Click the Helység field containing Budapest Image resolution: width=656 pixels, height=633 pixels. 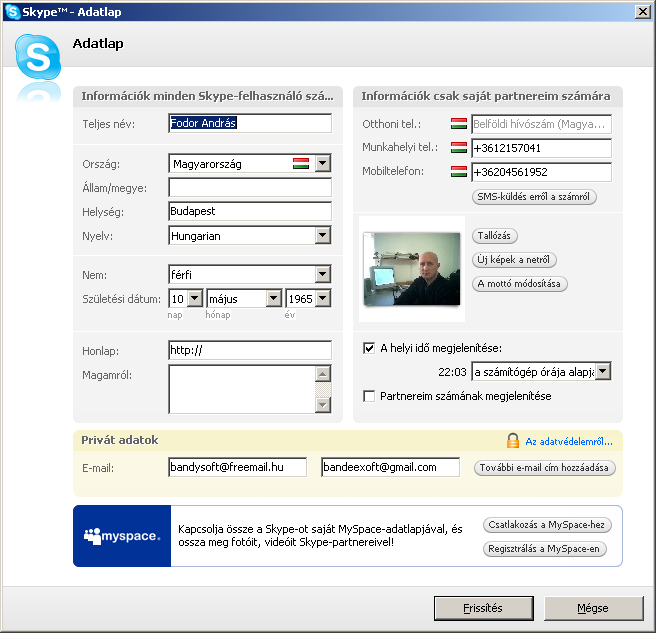pos(250,211)
